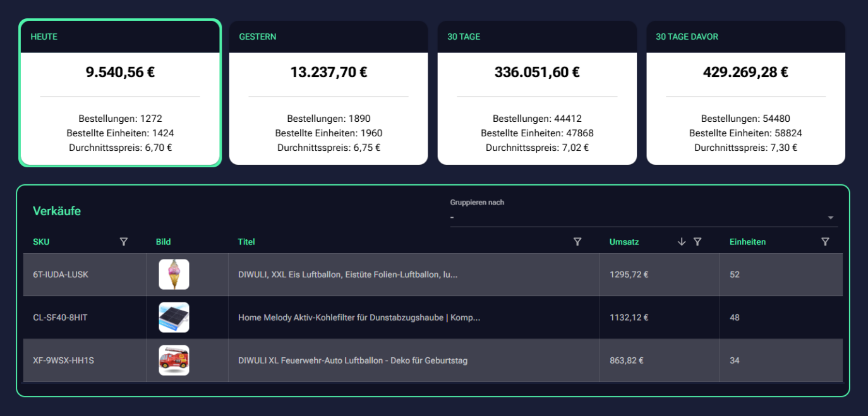Viewport: 868px width, 416px height.
Task: Choose the 30 Tage Davor card
Action: click(745, 93)
